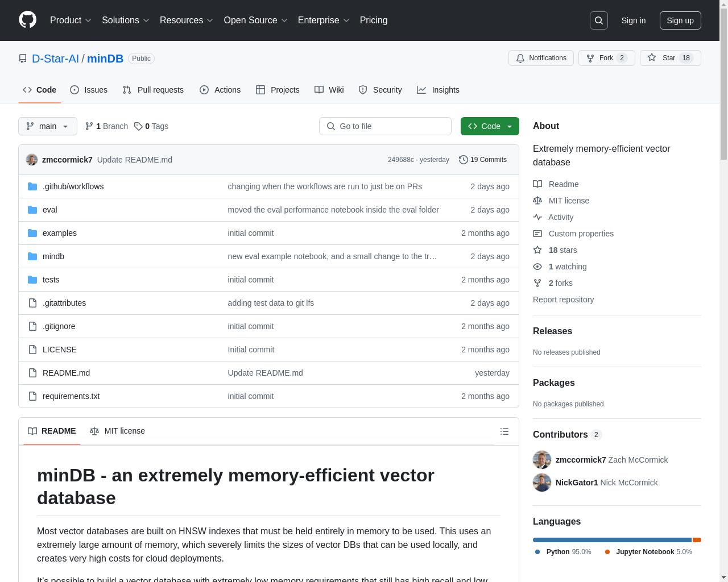The height and width of the screenshot is (582, 728).
Task: Click the examples folder icon
Action: 32,233
